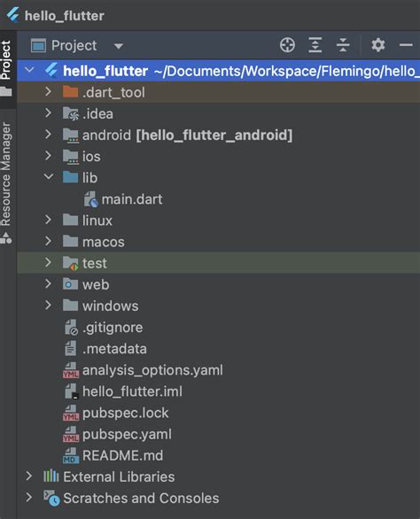This screenshot has height=519, width=420.
Task: Select the pubspec.lock file name
Action: tap(125, 413)
